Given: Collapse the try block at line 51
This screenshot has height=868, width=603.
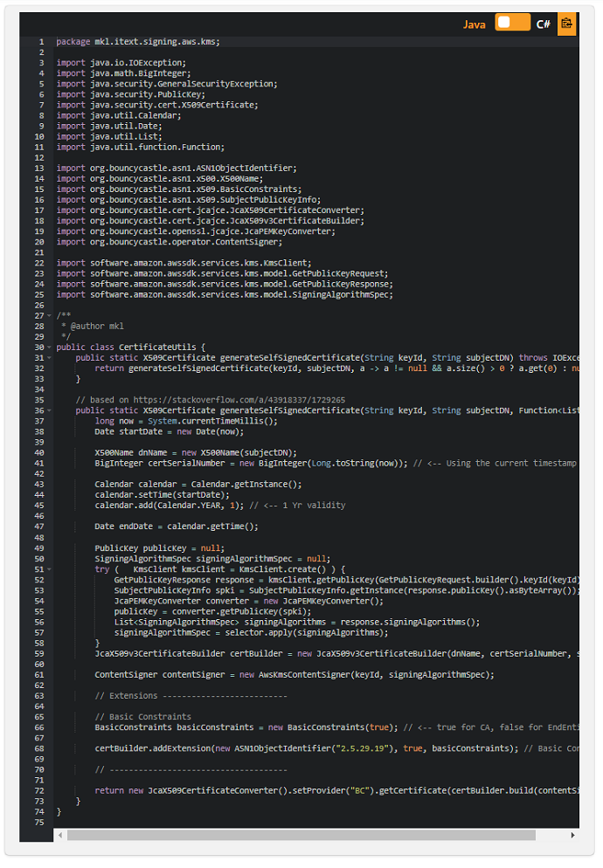Looking at the screenshot, I should [49, 569].
